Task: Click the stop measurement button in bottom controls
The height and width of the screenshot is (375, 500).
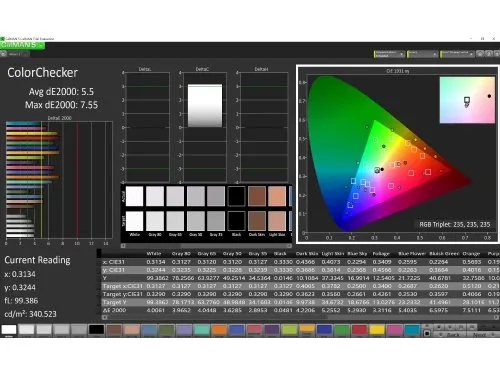Action: coord(439,327)
